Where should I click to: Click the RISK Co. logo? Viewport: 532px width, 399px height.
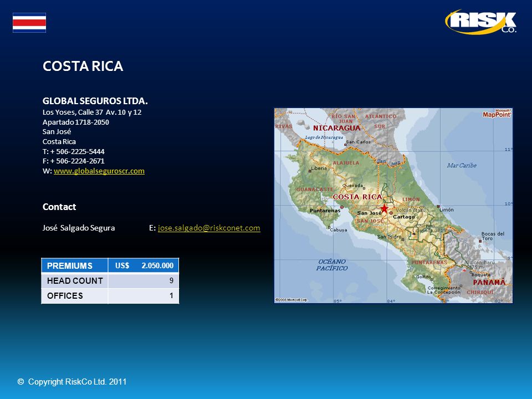point(481,22)
